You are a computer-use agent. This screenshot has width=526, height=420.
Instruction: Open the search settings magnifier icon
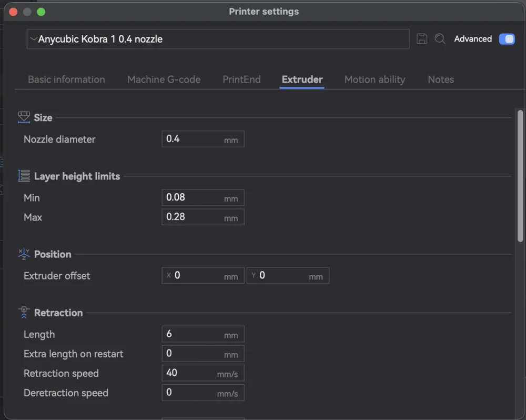(x=440, y=39)
